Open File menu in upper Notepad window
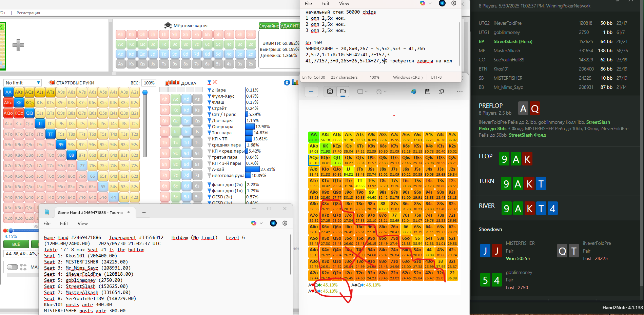Viewport: 644px width, 315px height. (x=308, y=3)
